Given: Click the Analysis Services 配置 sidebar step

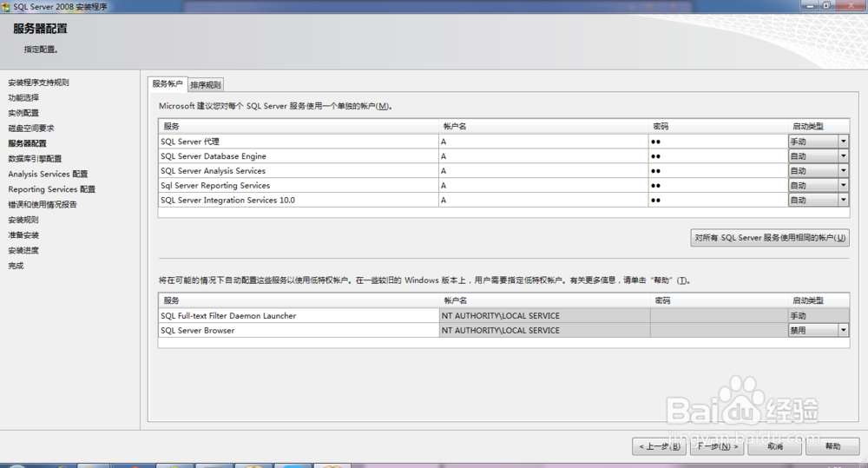Looking at the screenshot, I should pos(48,174).
